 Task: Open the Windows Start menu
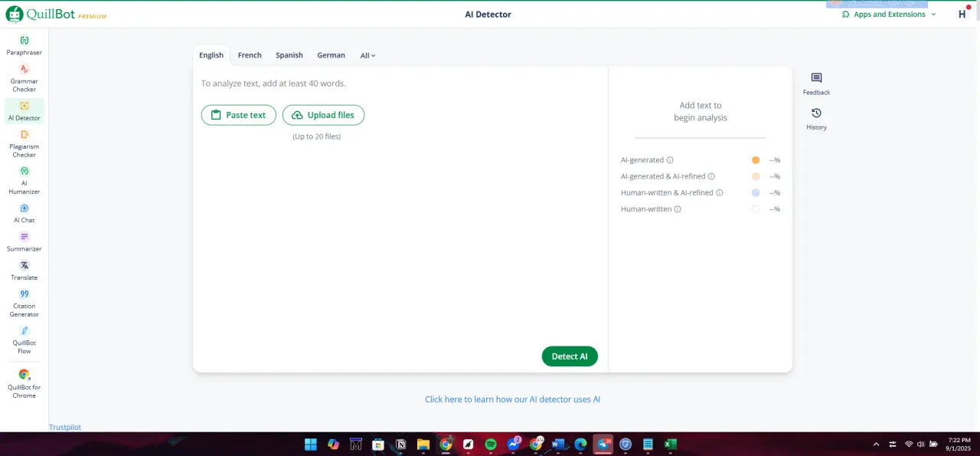click(x=311, y=445)
